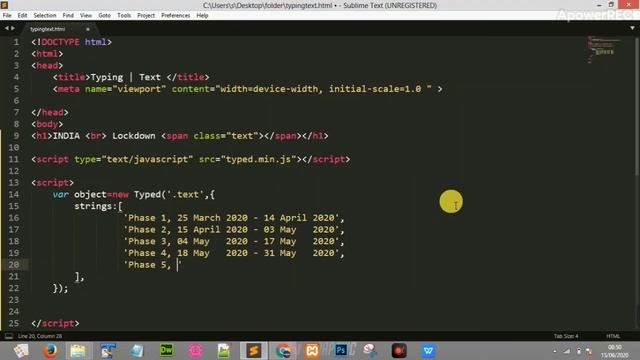Open the Tab Size 4 selector
The image size is (640, 360).
pos(566,336)
